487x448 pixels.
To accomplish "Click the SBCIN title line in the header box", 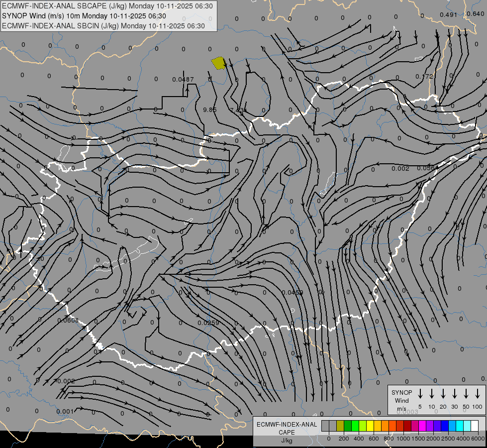I will coord(103,26).
